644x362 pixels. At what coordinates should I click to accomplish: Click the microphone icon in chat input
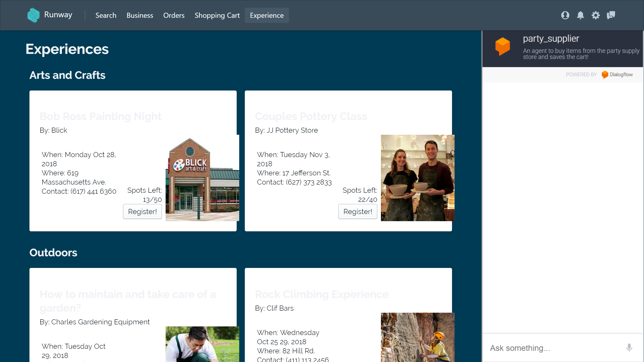629,347
